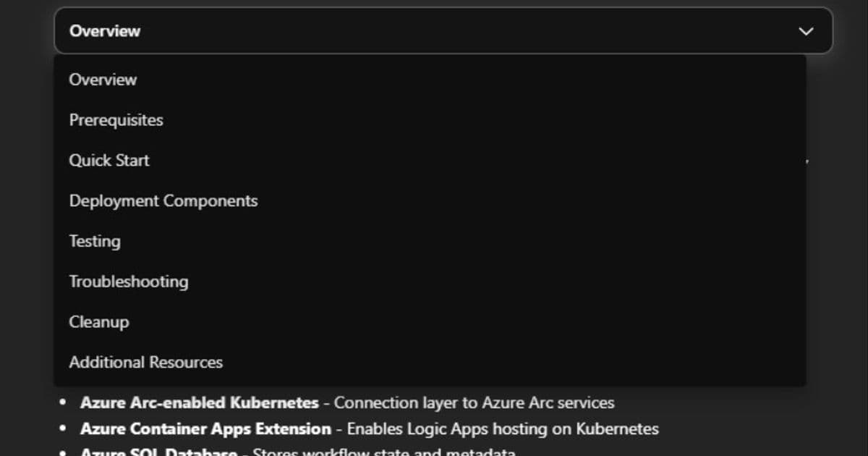Viewport: 868px width, 456px height.
Task: Choose the Quick Start section
Action: click(x=109, y=160)
